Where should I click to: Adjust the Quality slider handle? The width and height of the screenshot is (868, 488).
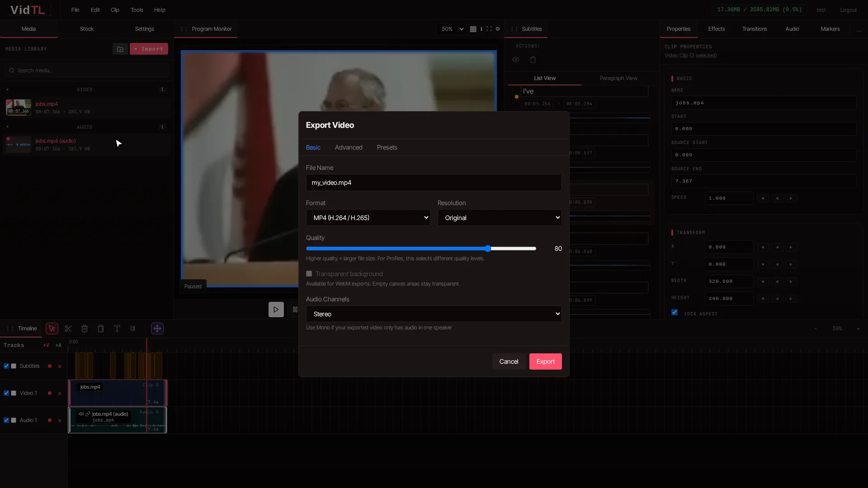(x=488, y=249)
